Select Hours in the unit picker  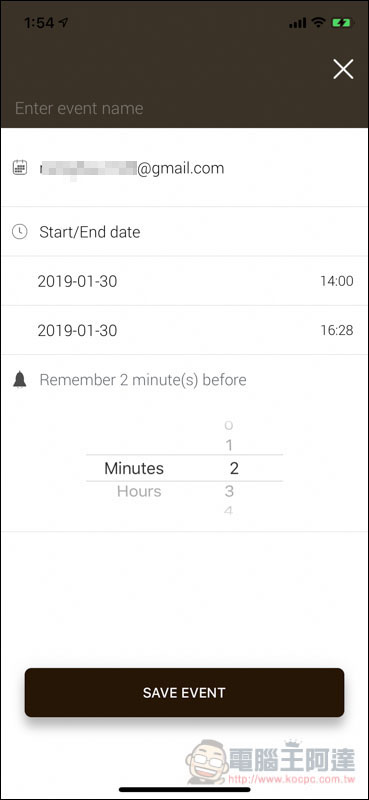click(x=139, y=491)
